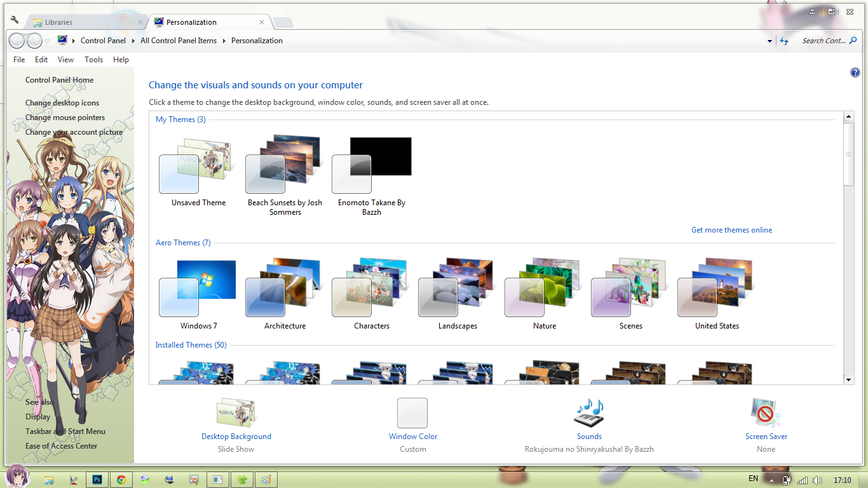Click the network signal tray icon
868x488 pixels.
point(803,480)
